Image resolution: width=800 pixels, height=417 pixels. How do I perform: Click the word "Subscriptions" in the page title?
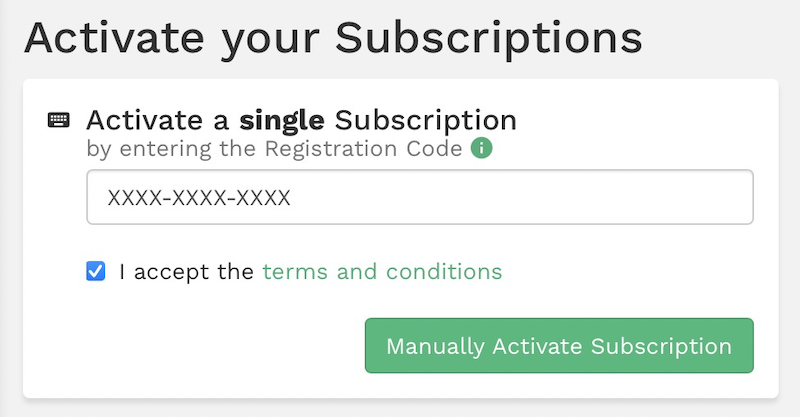click(x=488, y=38)
